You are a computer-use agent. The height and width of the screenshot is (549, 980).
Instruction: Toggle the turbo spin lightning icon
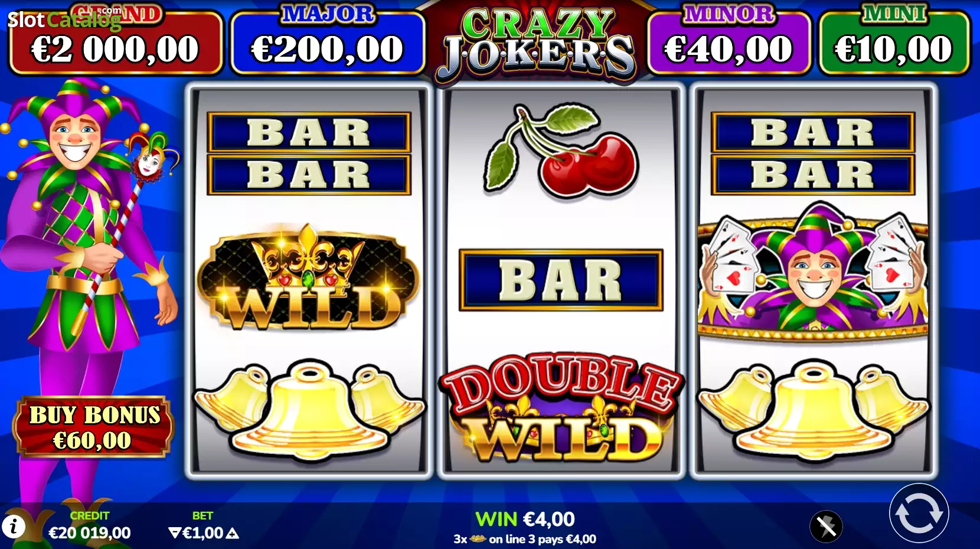[826, 526]
